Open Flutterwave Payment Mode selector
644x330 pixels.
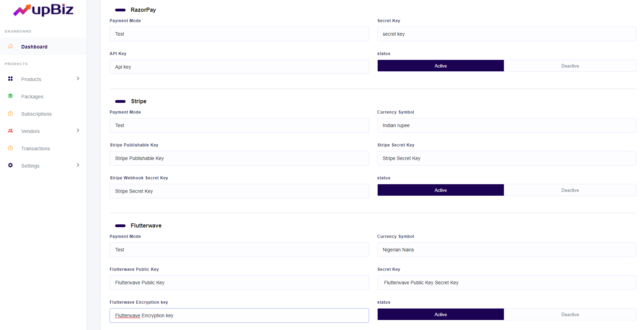click(239, 250)
